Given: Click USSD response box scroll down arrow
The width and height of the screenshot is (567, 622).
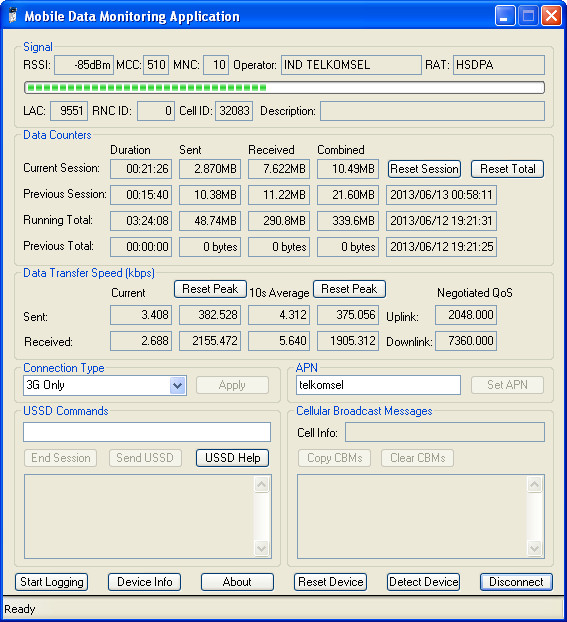Looking at the screenshot, I should pos(261,549).
